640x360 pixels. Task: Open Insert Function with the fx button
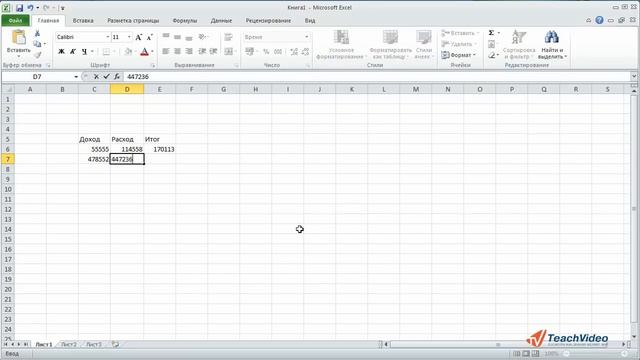[117, 76]
